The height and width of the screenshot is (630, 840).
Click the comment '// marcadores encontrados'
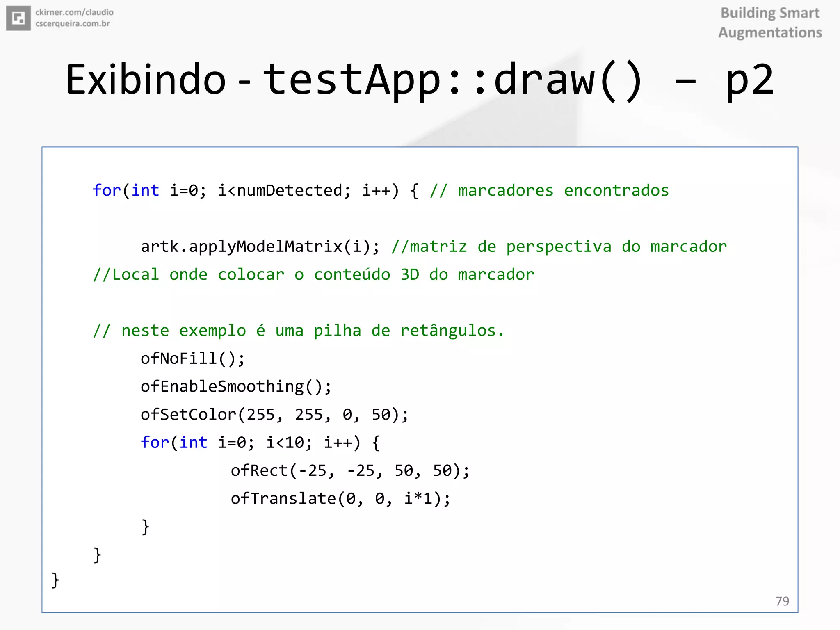[549, 191]
